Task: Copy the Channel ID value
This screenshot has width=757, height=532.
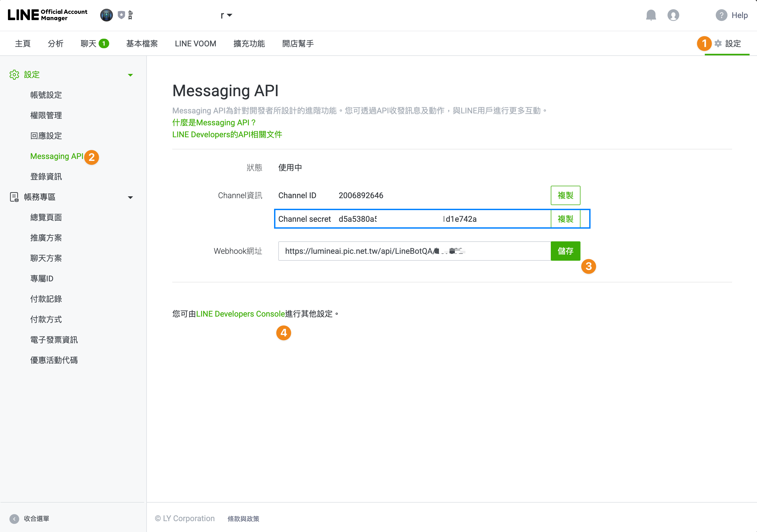Action: tap(565, 196)
